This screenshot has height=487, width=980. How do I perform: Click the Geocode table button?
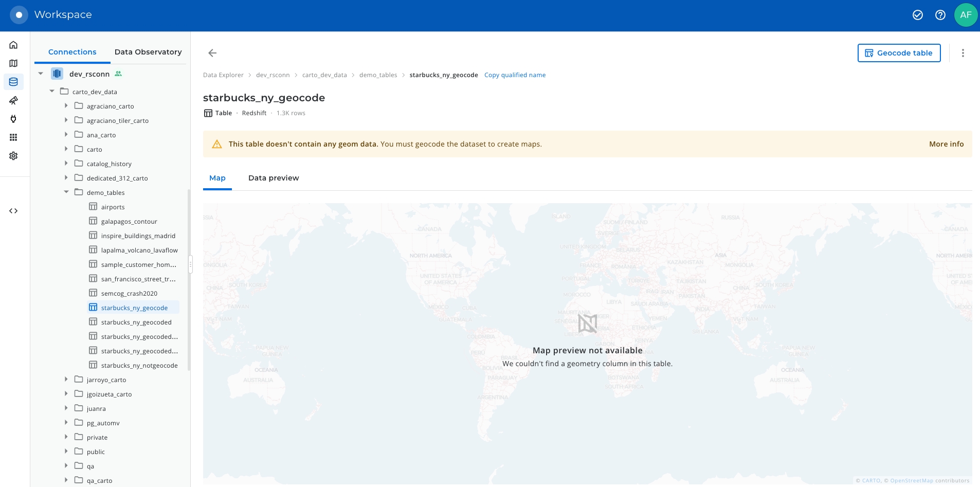pos(899,53)
